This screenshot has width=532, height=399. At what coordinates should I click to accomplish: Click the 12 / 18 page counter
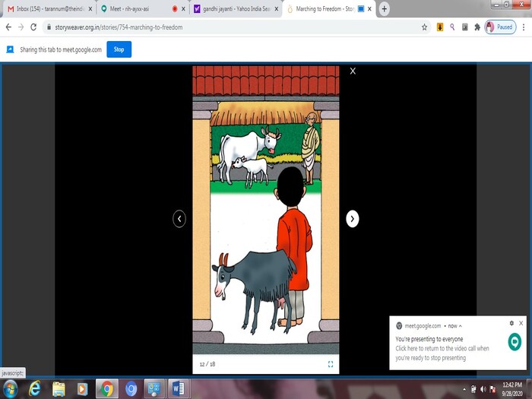207,364
